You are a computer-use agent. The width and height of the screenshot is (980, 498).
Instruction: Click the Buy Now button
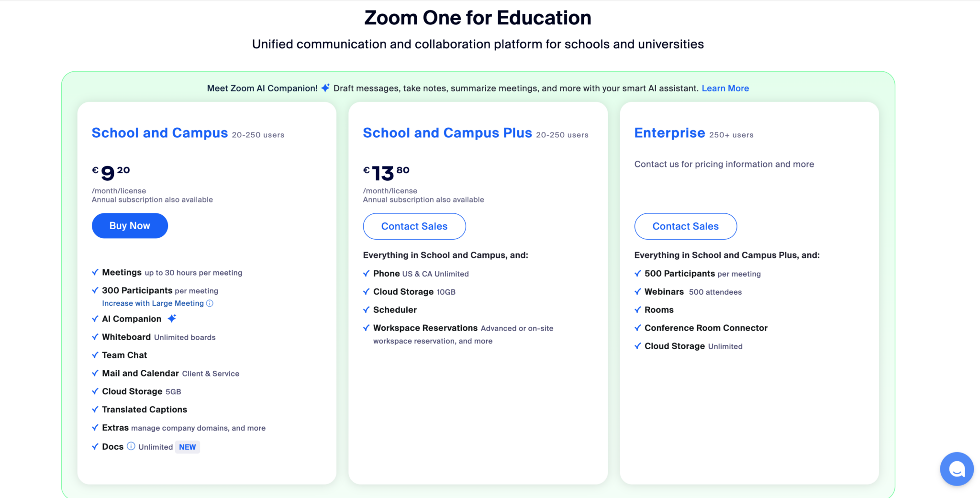click(x=130, y=225)
